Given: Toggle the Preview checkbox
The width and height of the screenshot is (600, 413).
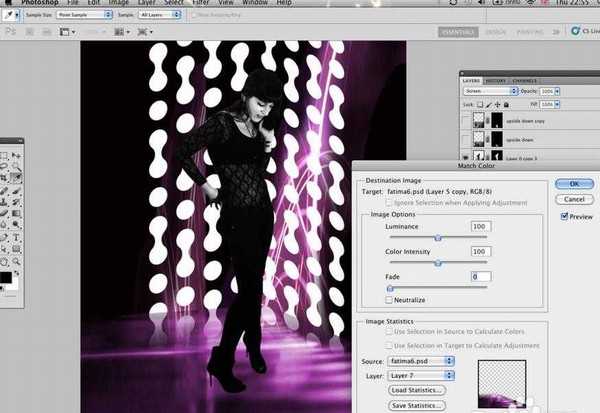Looking at the screenshot, I should (566, 215).
